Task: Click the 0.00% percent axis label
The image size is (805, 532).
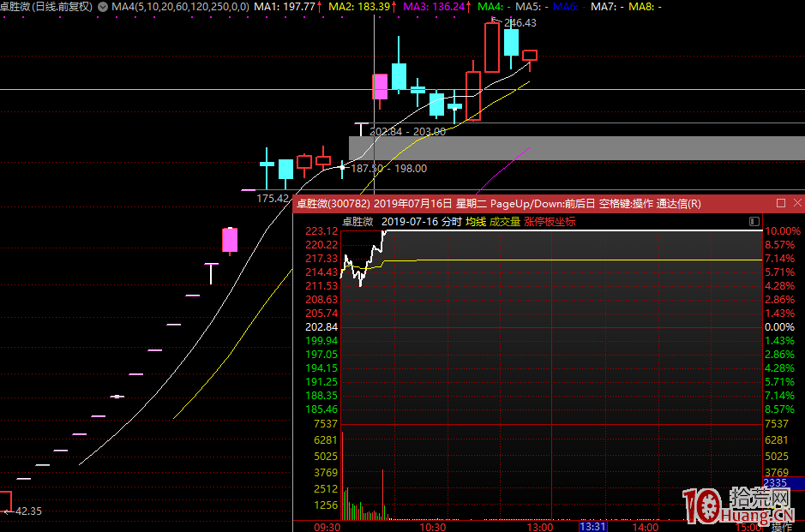Action: coord(779,326)
